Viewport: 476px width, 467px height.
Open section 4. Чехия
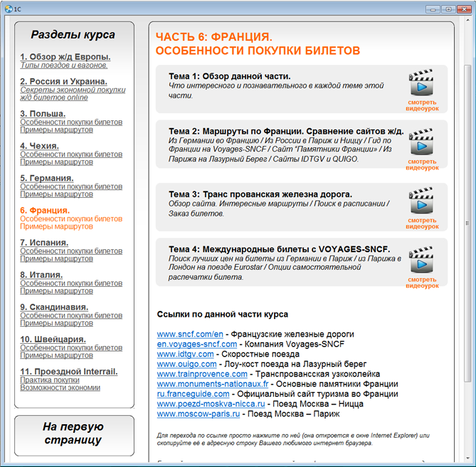tap(39, 146)
